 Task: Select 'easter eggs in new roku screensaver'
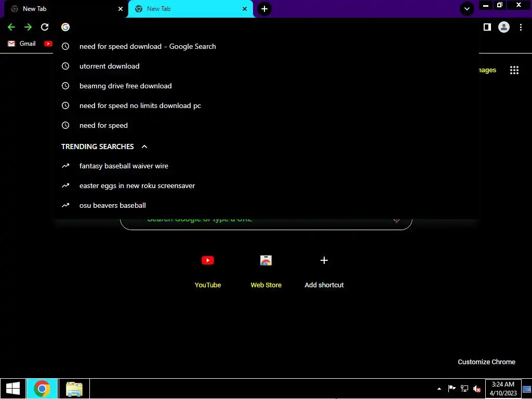266,185
